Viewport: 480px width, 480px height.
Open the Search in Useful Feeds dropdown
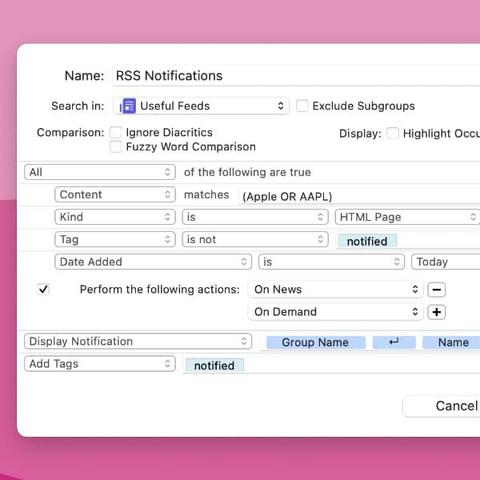pyautogui.click(x=201, y=106)
